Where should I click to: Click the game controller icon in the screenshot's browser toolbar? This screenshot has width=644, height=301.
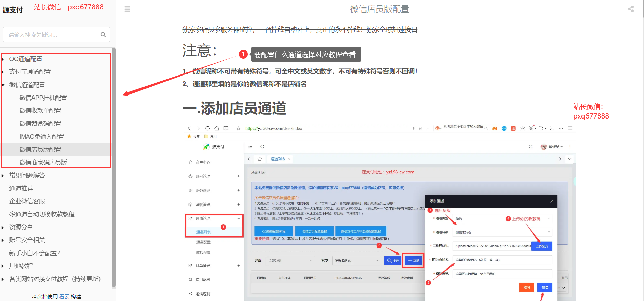(495, 128)
